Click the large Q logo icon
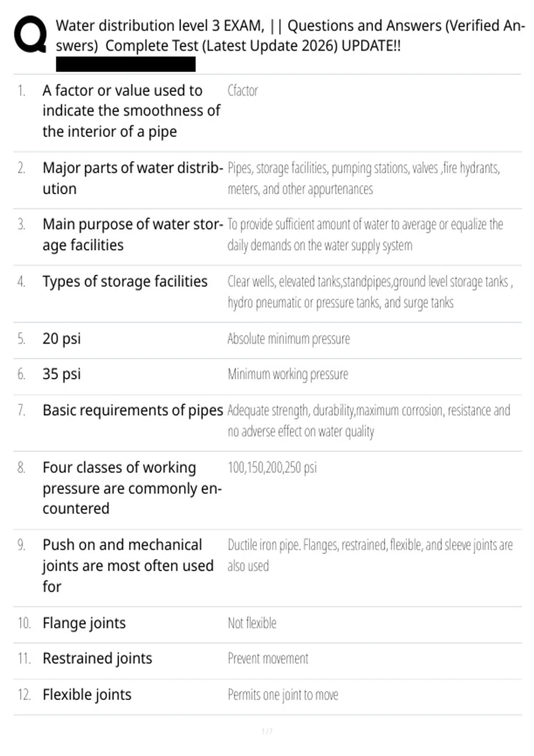534x756 pixels. coord(30,35)
